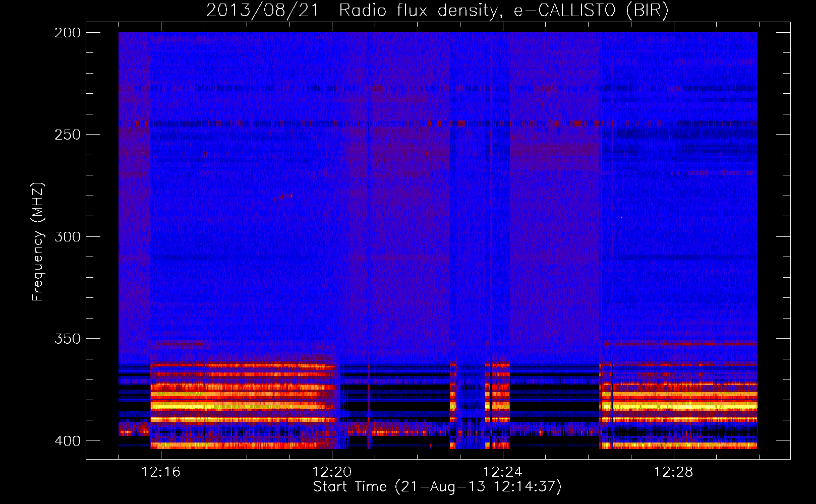The width and height of the screenshot is (816, 504).
Task: Click the plot title '2013/08/21 Radio flux density'
Action: point(437,11)
